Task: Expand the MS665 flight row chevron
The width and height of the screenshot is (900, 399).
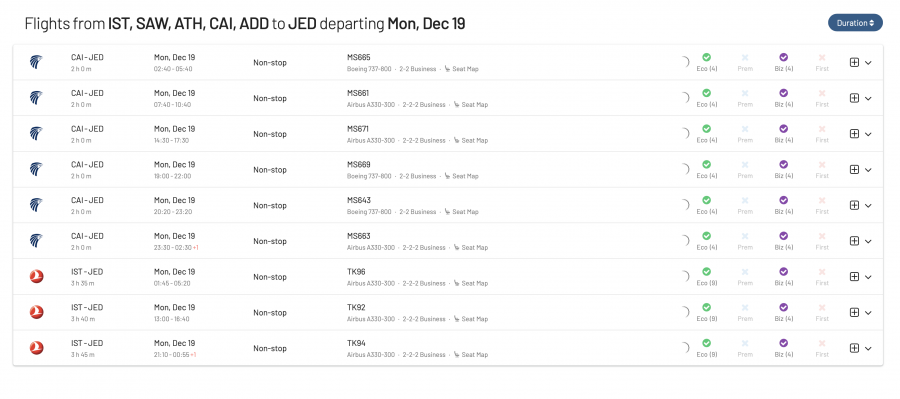Action: pos(868,63)
